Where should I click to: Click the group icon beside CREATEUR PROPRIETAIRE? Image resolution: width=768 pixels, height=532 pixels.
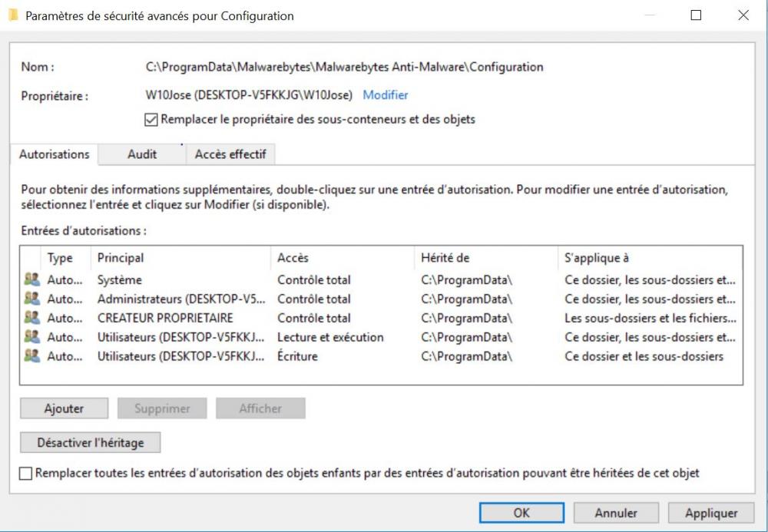31,318
